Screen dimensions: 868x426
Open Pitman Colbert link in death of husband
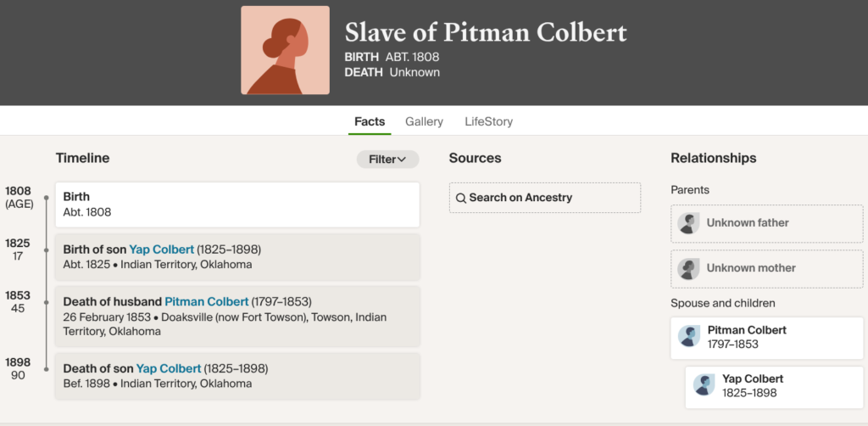[206, 301]
